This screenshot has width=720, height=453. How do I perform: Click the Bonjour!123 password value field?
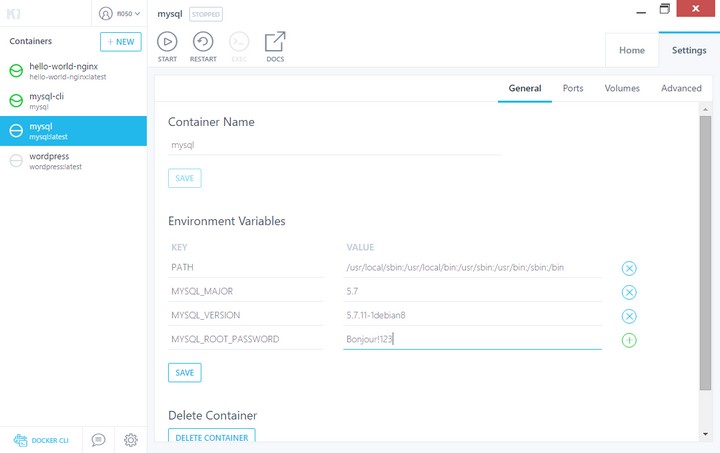[472, 339]
